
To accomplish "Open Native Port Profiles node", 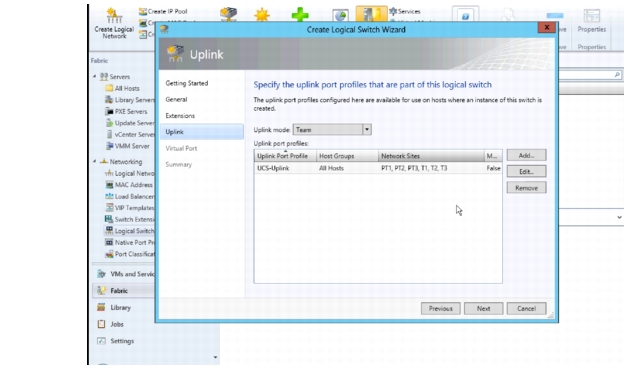I will [x=130, y=243].
